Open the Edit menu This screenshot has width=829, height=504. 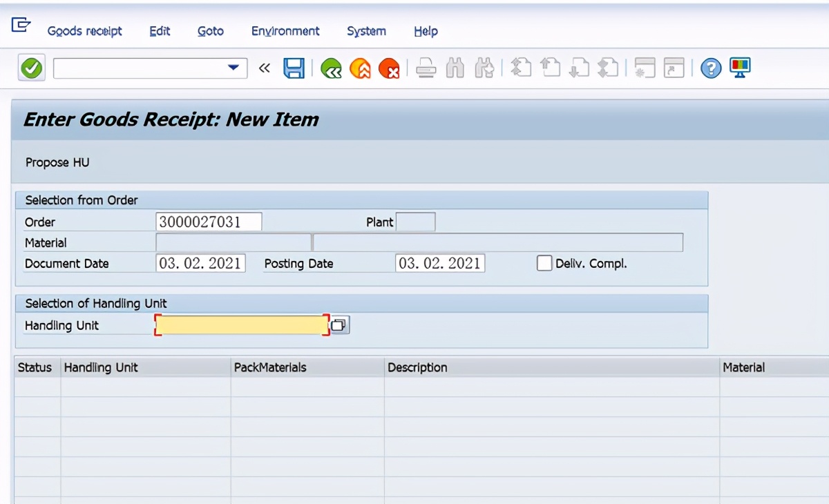(x=160, y=31)
